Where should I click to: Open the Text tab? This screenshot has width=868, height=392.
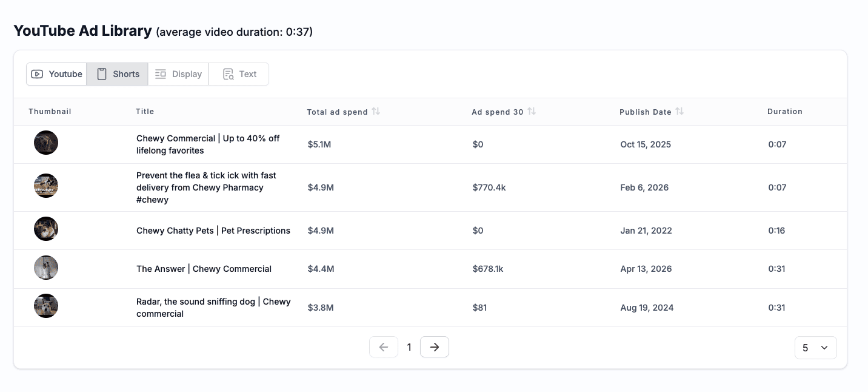(x=239, y=74)
